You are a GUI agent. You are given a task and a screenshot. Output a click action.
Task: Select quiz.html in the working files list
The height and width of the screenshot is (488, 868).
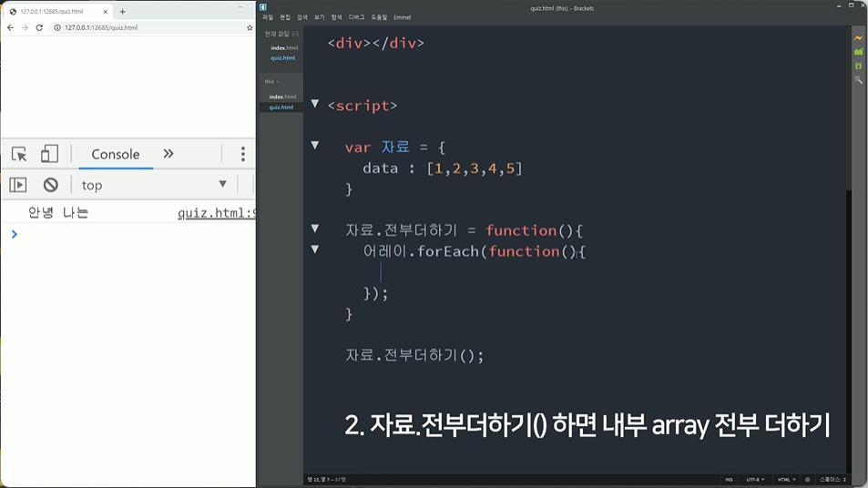(283, 58)
